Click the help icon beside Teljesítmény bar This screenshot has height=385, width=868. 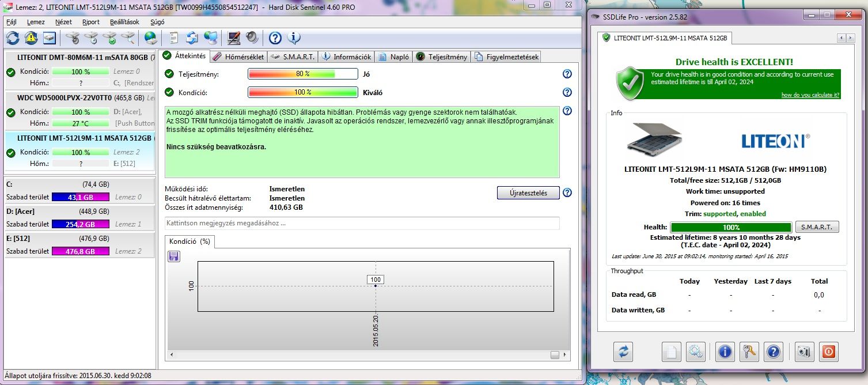click(567, 74)
